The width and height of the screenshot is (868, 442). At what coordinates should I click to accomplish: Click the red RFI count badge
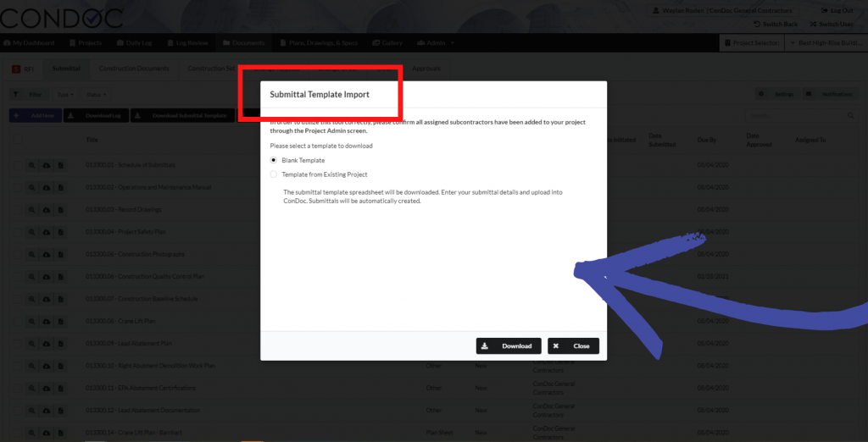pos(16,69)
